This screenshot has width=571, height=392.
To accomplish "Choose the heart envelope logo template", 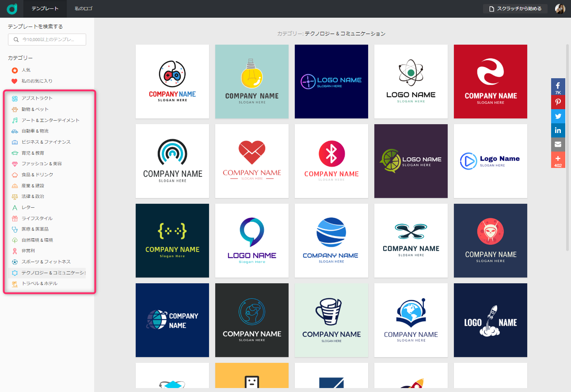I will pyautogui.click(x=252, y=161).
